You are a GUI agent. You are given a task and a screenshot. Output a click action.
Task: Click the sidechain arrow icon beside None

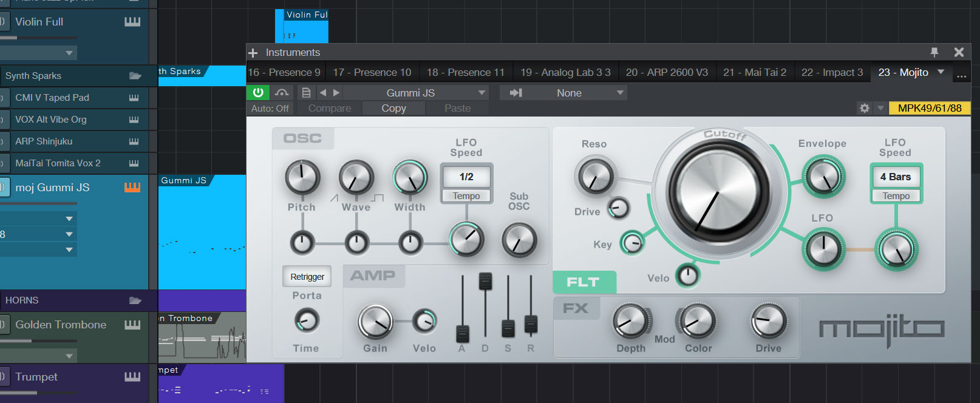(516, 93)
